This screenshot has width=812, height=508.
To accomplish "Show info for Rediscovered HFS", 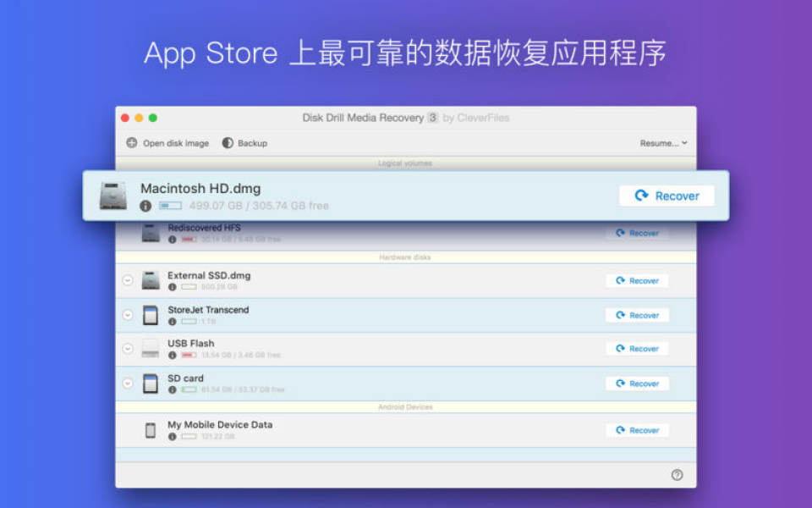I will pos(173,240).
